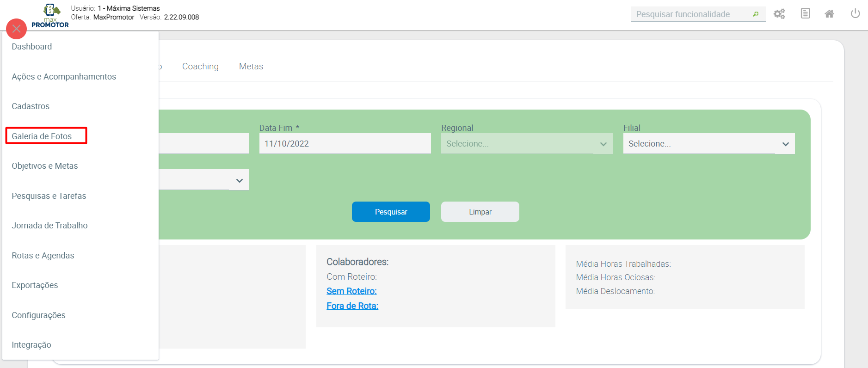Close the side menu with red X
The height and width of the screenshot is (368, 868).
point(17,29)
